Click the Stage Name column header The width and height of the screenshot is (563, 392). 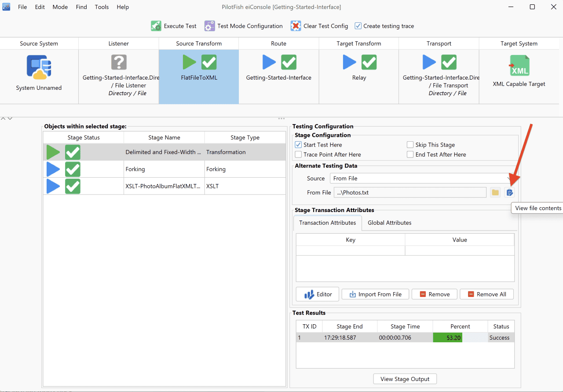(164, 138)
